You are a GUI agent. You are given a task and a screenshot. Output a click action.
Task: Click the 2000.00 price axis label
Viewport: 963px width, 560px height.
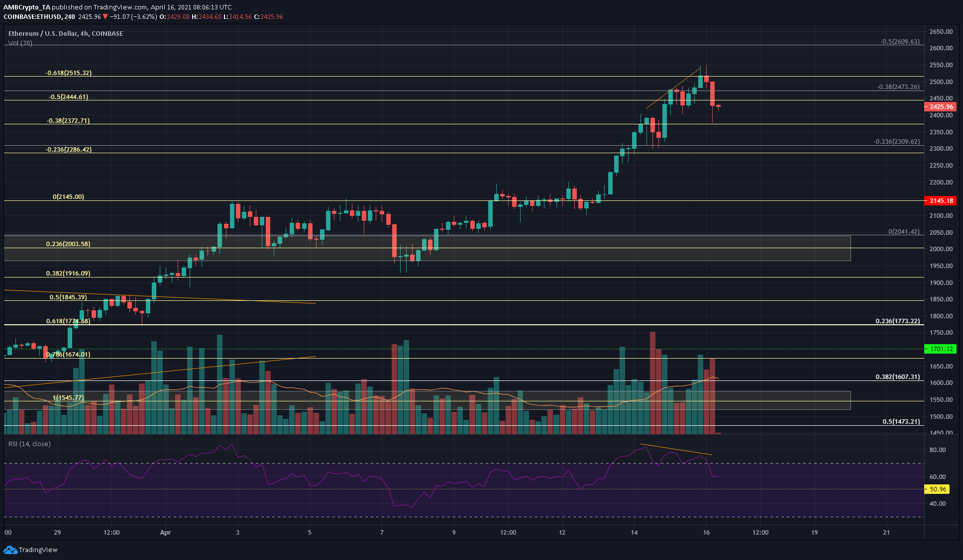[x=941, y=249]
